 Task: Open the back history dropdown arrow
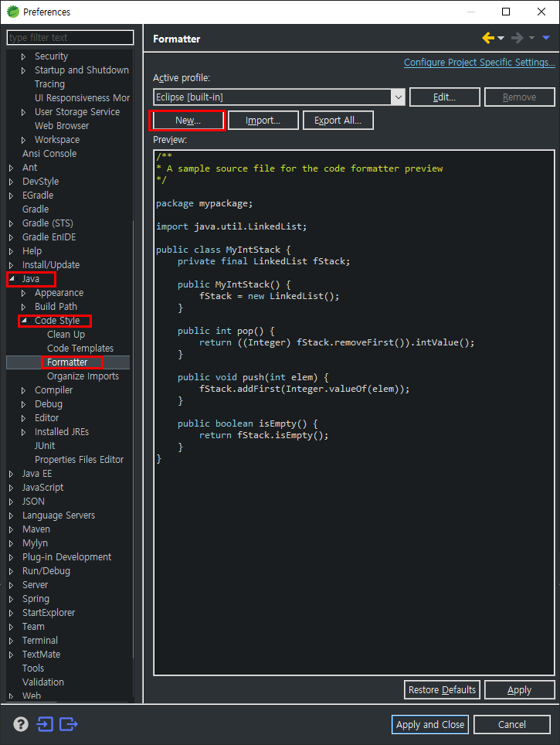[501, 39]
